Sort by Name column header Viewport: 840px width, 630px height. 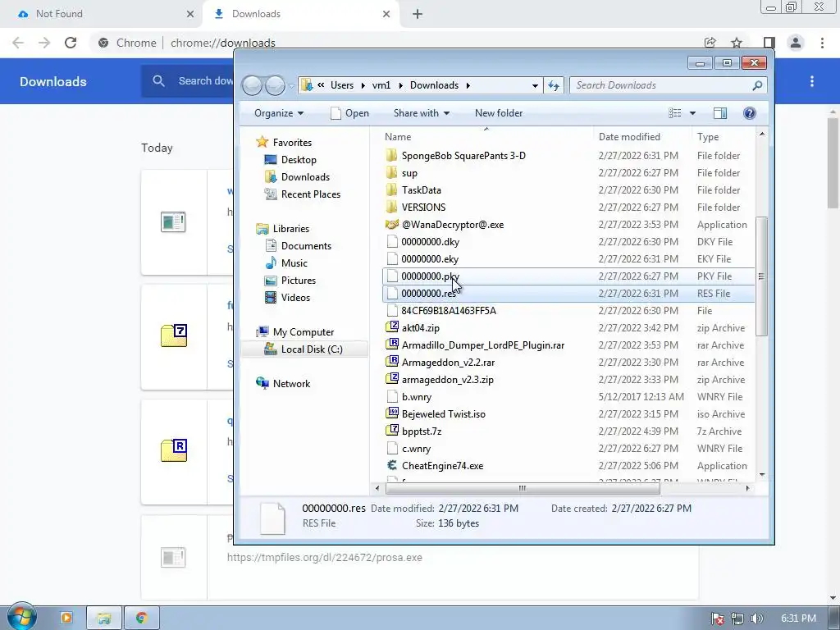click(486, 137)
